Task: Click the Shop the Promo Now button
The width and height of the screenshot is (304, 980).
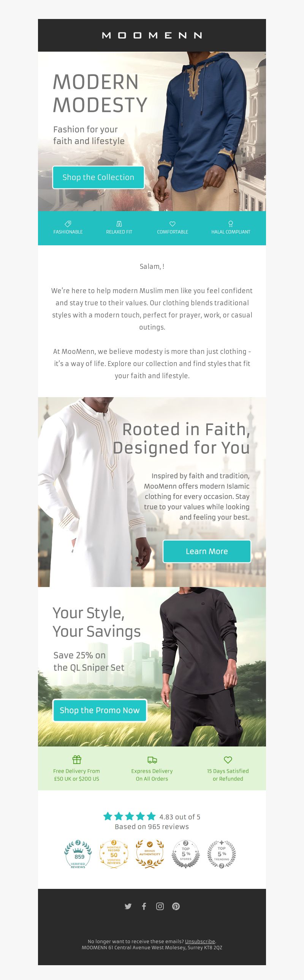Action: (100, 710)
